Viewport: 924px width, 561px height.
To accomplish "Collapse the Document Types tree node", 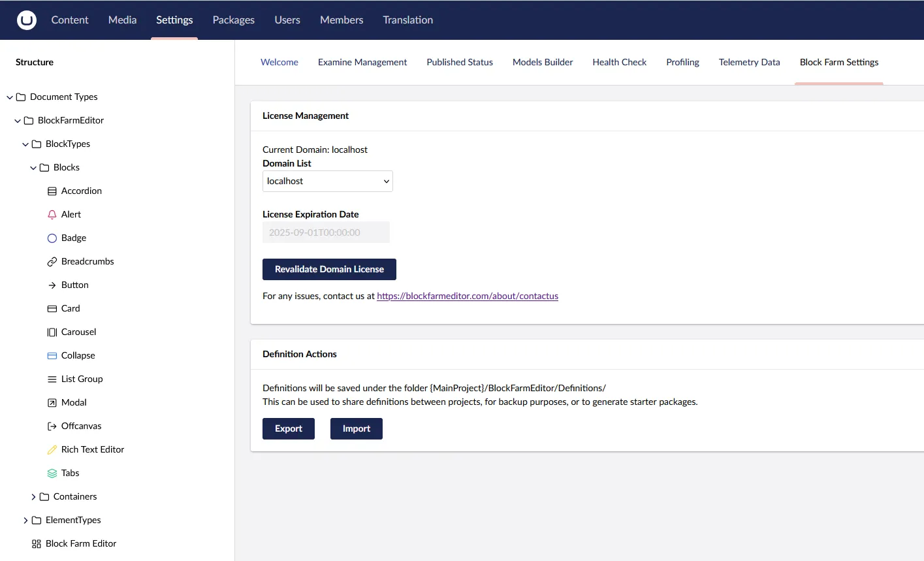I will tap(10, 97).
